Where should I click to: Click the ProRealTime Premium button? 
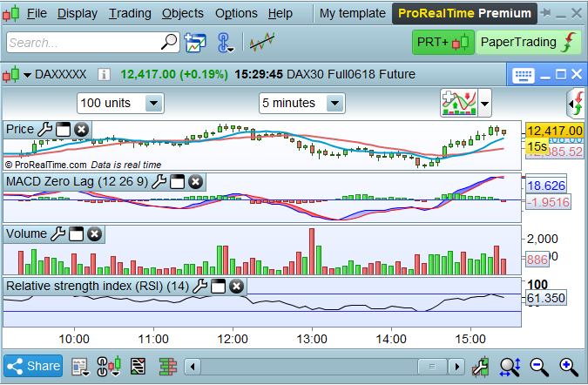pos(464,13)
